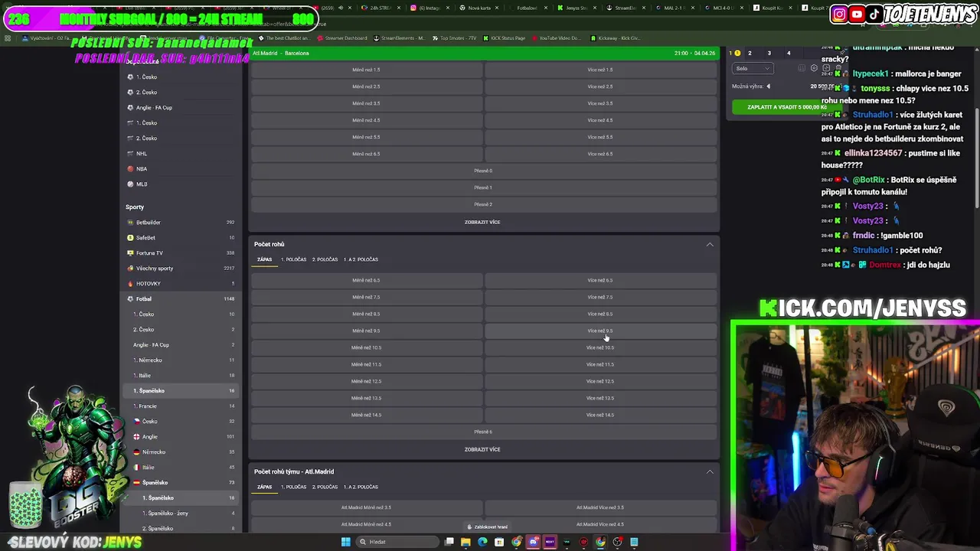The image size is (980, 551).
Task: Pick Přesně 6 corners odds
Action: coord(482,432)
